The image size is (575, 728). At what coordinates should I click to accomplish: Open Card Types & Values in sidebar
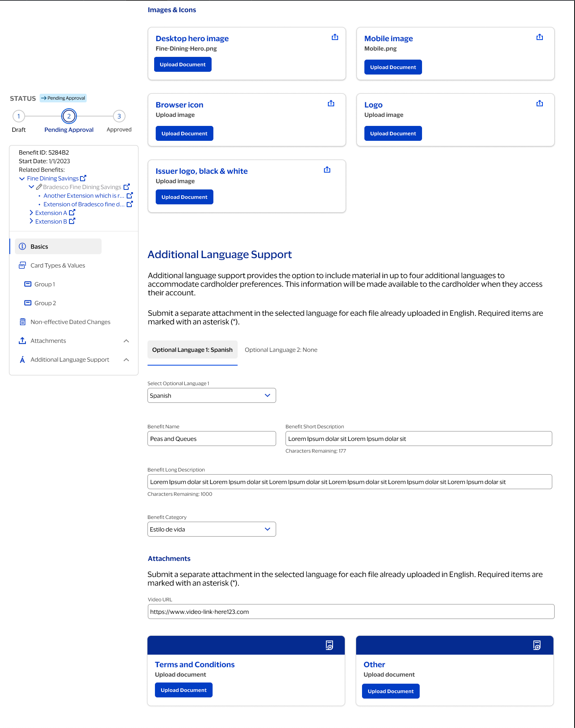pyautogui.click(x=58, y=266)
